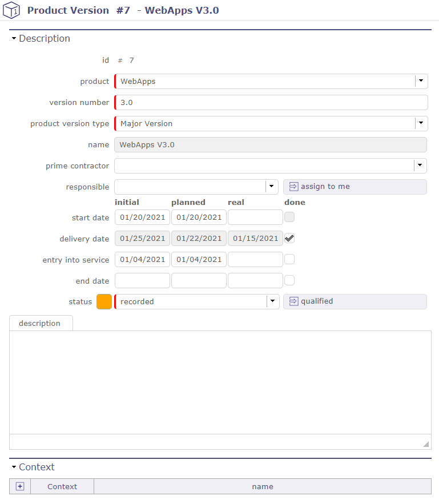Open the status dropdown arrow

pyautogui.click(x=273, y=301)
